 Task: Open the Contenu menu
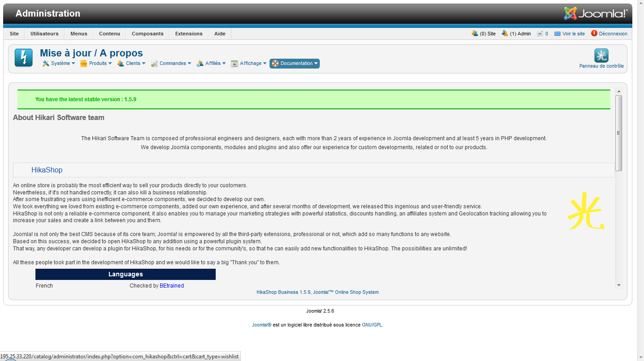(109, 34)
